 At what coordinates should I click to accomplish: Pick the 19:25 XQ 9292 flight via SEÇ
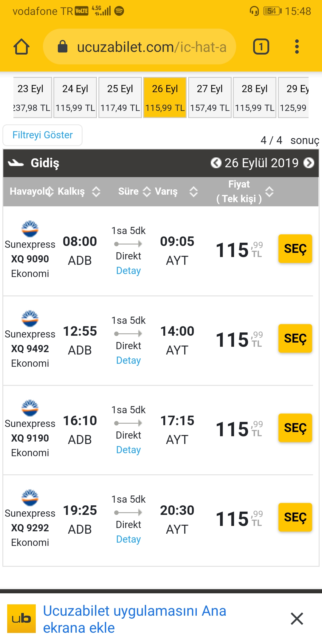(x=295, y=517)
